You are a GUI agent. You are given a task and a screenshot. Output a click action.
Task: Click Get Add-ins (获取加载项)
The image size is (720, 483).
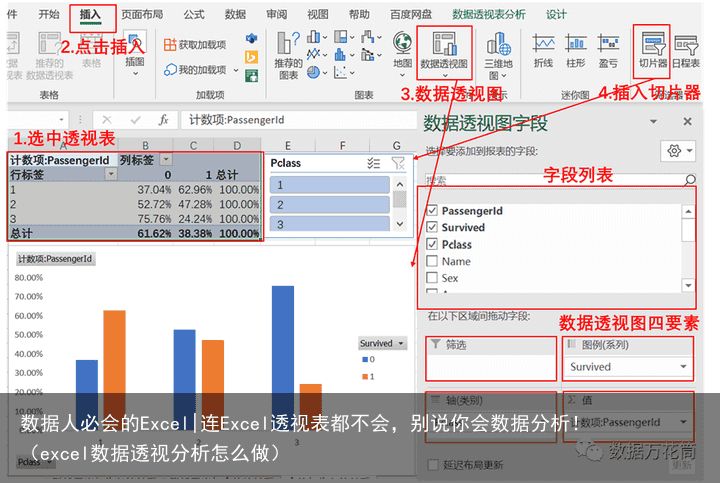click(x=195, y=45)
